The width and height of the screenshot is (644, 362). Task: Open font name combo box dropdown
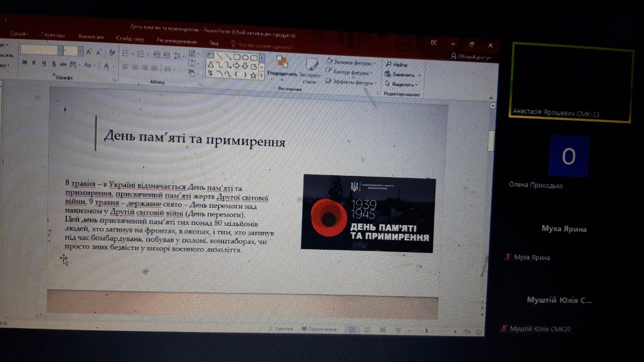point(60,50)
